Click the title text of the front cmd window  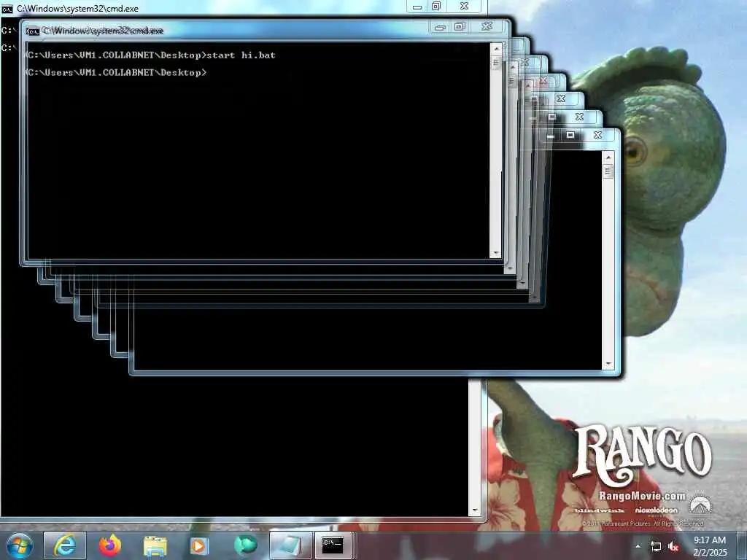[x=104, y=31]
